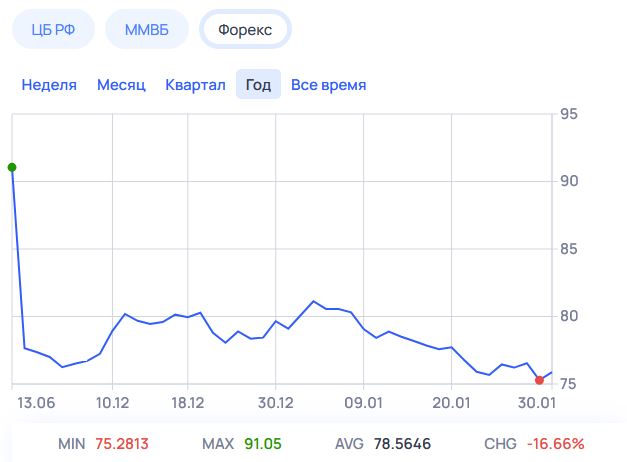The height and width of the screenshot is (462, 627).
Task: Choose the Квартал time range
Action: 195,85
